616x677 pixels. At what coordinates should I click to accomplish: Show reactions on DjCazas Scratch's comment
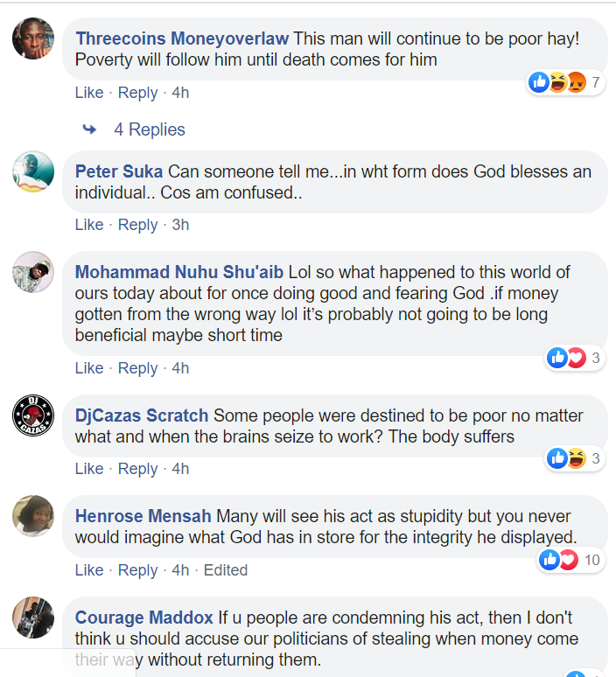pyautogui.click(x=566, y=457)
